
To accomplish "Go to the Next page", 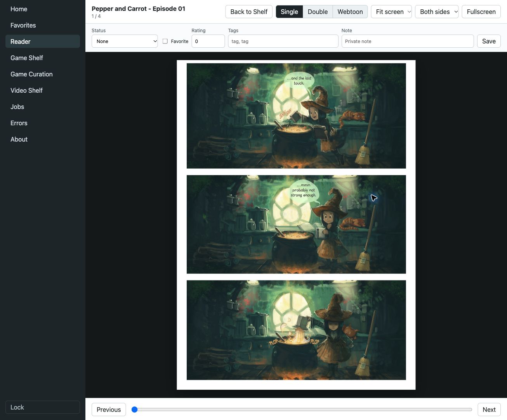I will 489,410.
